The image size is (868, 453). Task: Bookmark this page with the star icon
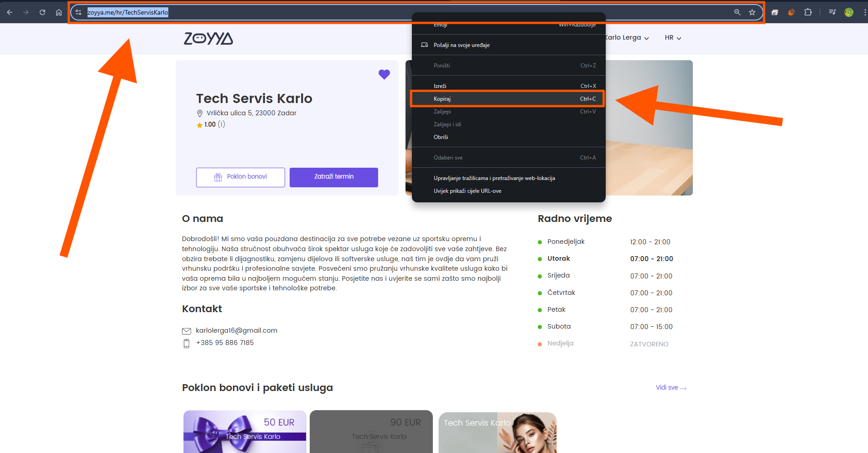(752, 12)
